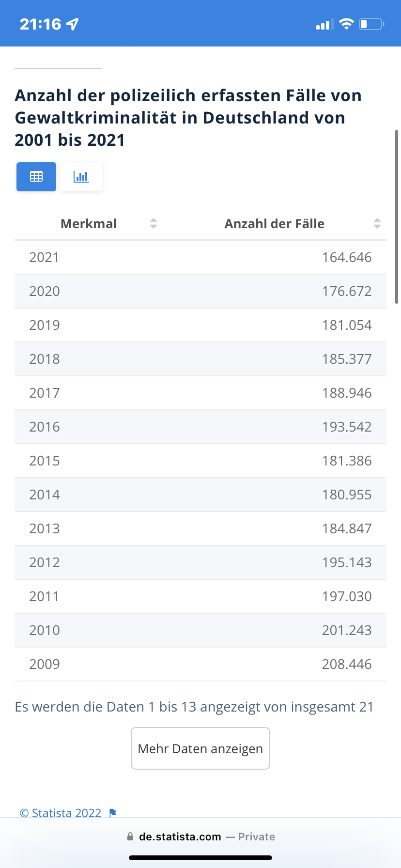
Task: Click the Merkmal column header
Action: [x=89, y=224]
